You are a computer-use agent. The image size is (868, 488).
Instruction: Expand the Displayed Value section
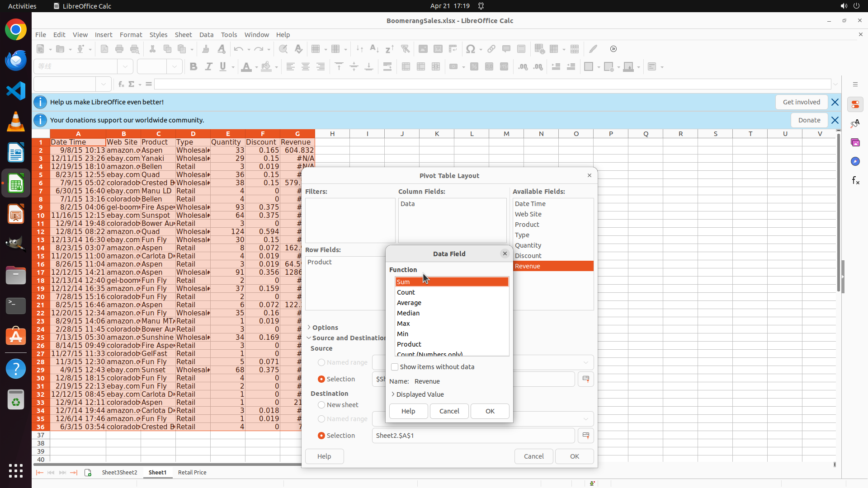[393, 394]
